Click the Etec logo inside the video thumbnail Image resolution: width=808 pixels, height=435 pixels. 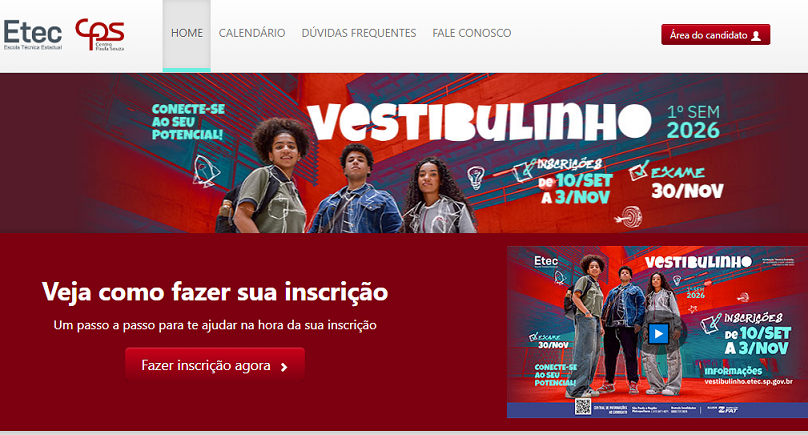pos(546,261)
